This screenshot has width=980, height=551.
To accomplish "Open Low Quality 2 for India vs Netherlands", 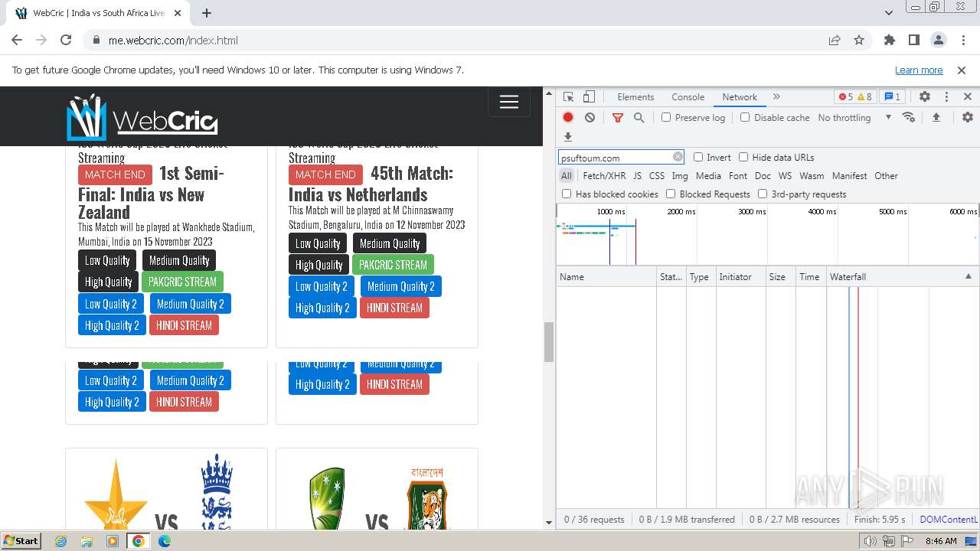I will [322, 286].
